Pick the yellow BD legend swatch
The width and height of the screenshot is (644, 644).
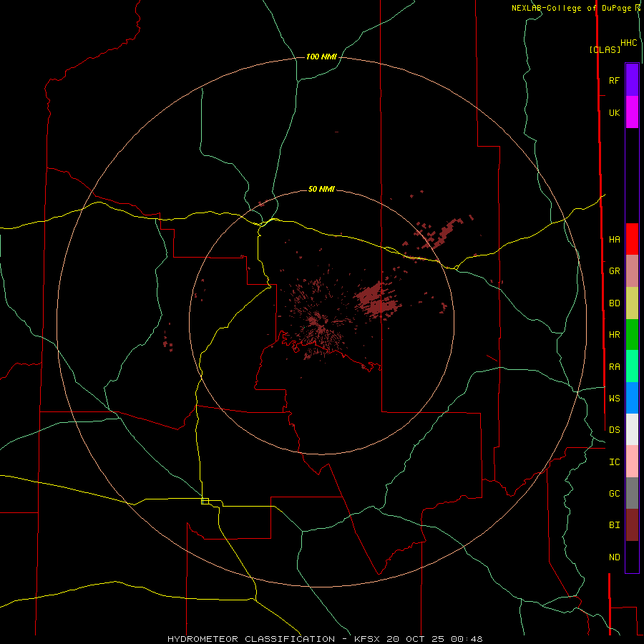pyautogui.click(x=632, y=303)
